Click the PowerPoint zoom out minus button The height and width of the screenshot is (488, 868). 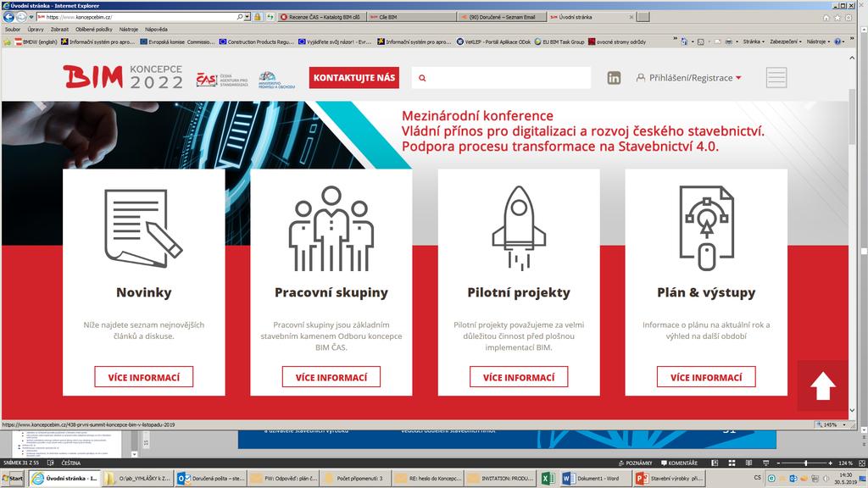pyautogui.click(x=778, y=463)
